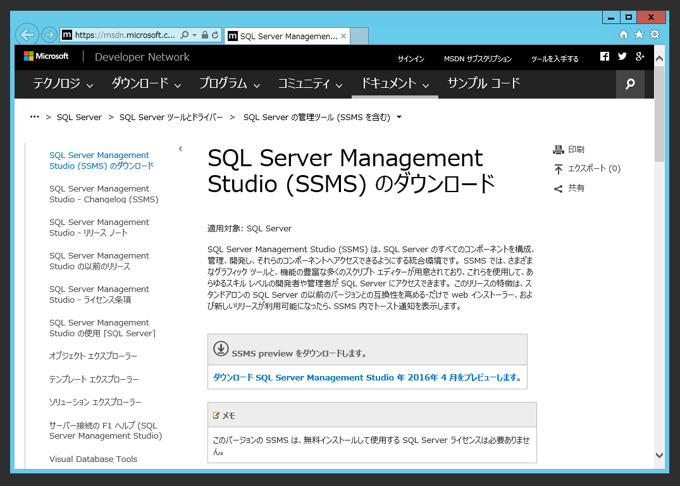This screenshot has height=486, width=680.
Task: Collapse the left navigation pane chevron
Action: (x=180, y=149)
